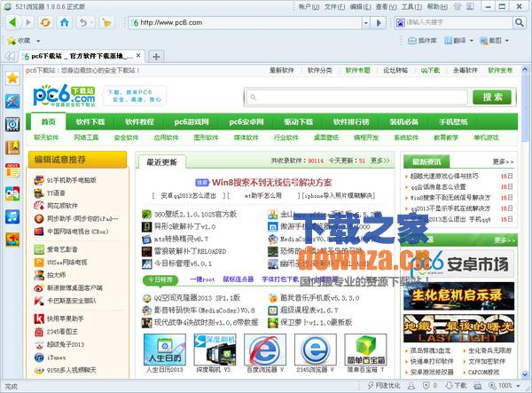Open the home page icon
The width and height of the screenshot is (532, 393).
tap(64, 23)
